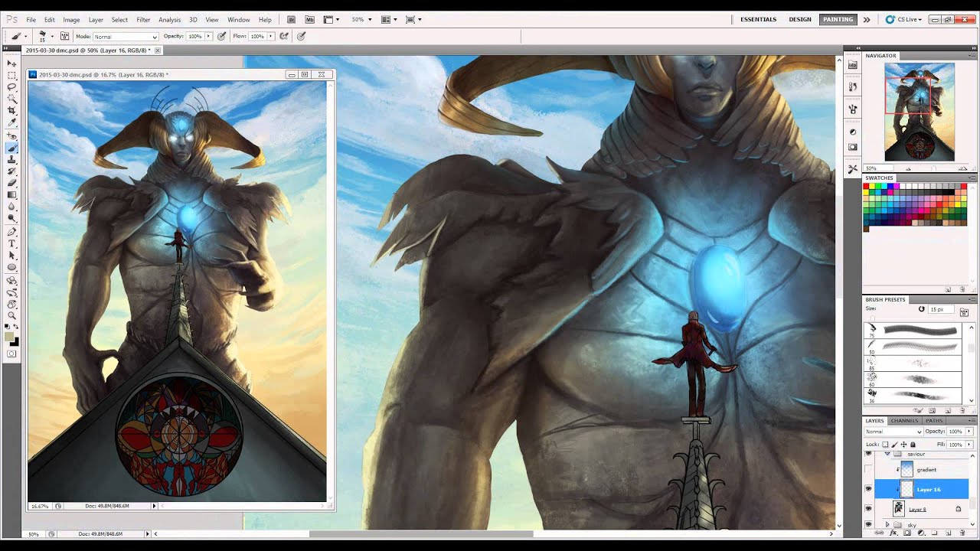Expand the sky layer group
980x551 pixels.
point(887,525)
